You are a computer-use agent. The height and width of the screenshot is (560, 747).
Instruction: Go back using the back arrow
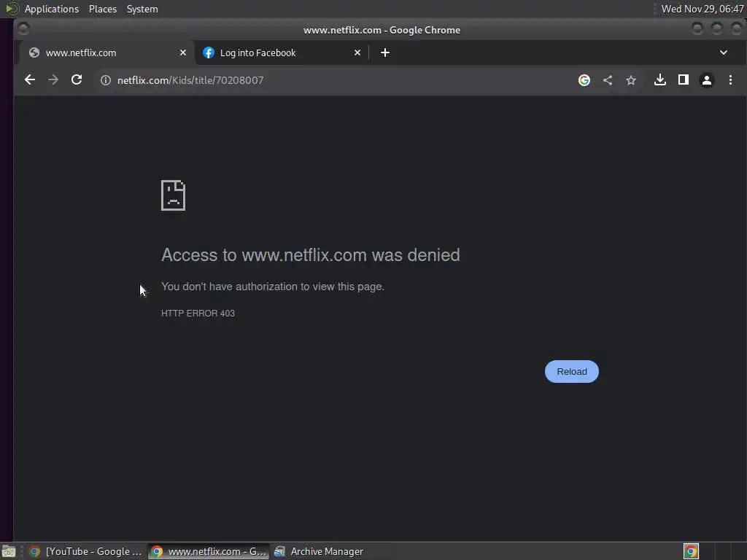pyautogui.click(x=29, y=80)
